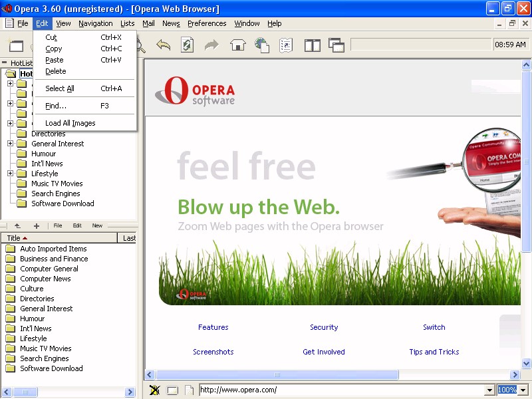Open the Navigation menu

[x=96, y=23]
